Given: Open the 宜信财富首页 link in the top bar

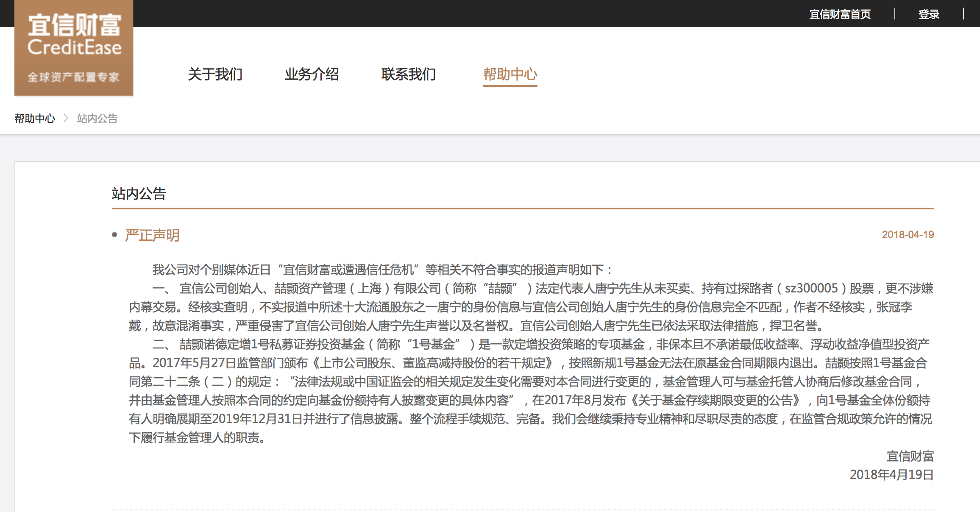Looking at the screenshot, I should [840, 14].
